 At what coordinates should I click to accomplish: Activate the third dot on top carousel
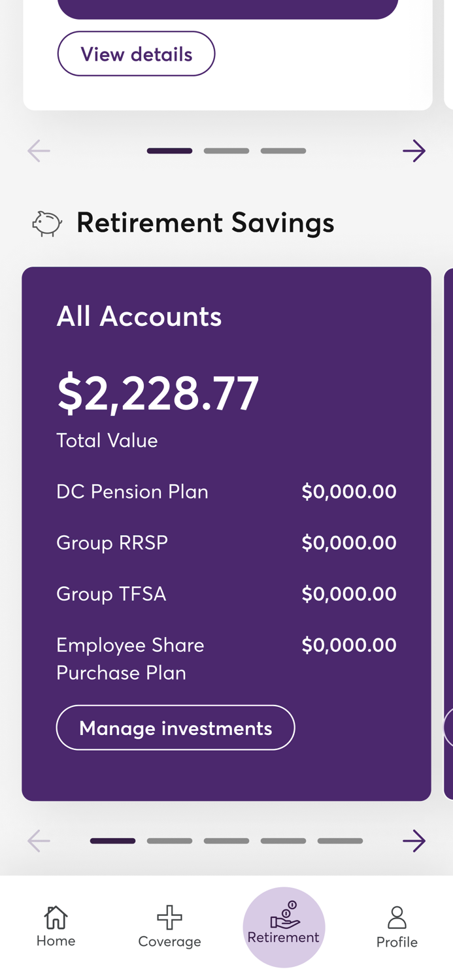point(283,150)
